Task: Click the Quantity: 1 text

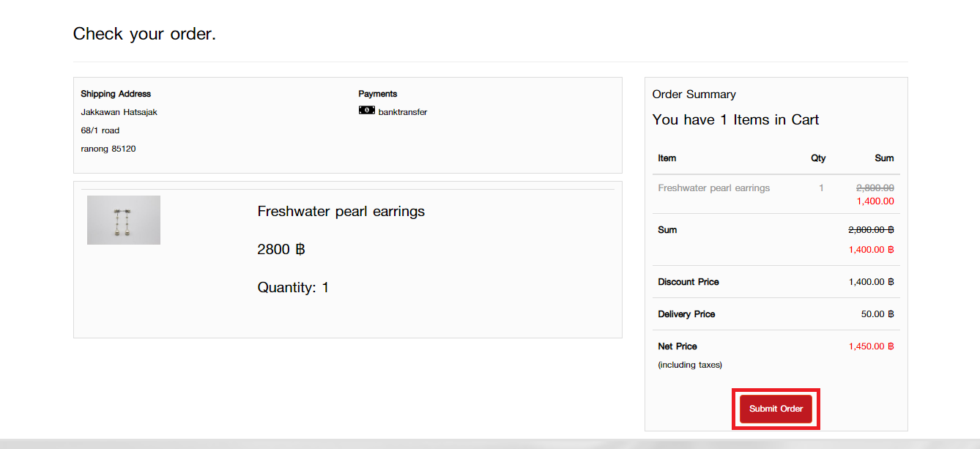Action: [x=293, y=288]
